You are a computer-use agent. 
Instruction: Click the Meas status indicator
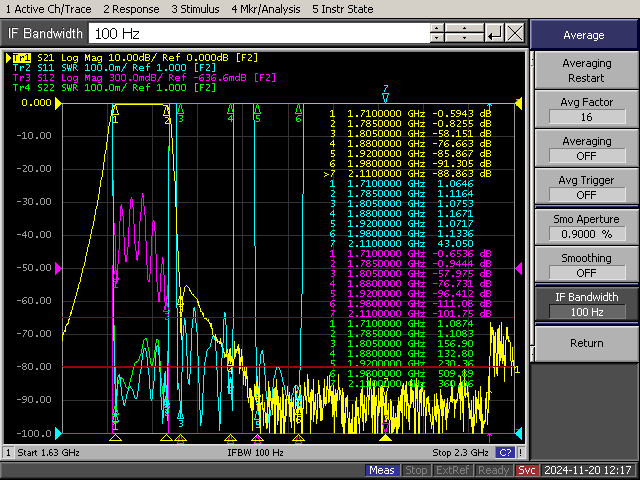click(381, 470)
